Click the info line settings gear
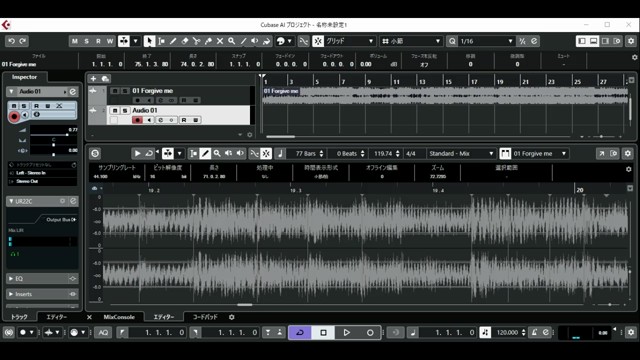640x360 pixels. 634,58
